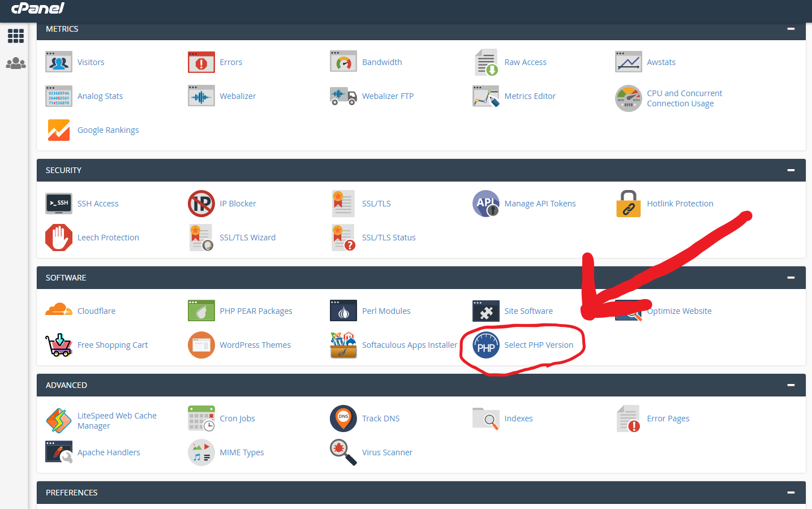This screenshot has height=509, width=812.
Task: Open the Leech Protection hand icon
Action: click(x=59, y=238)
